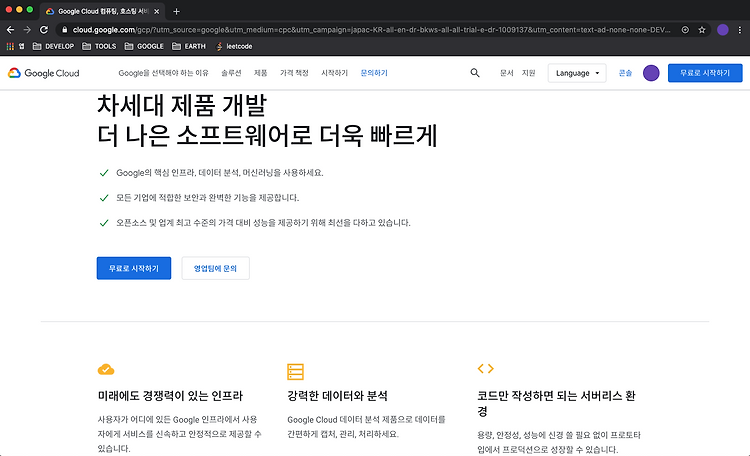Click heading '미래에도 경쟁력이 있는 인프라'
This screenshot has width=750, height=456.
(x=170, y=396)
